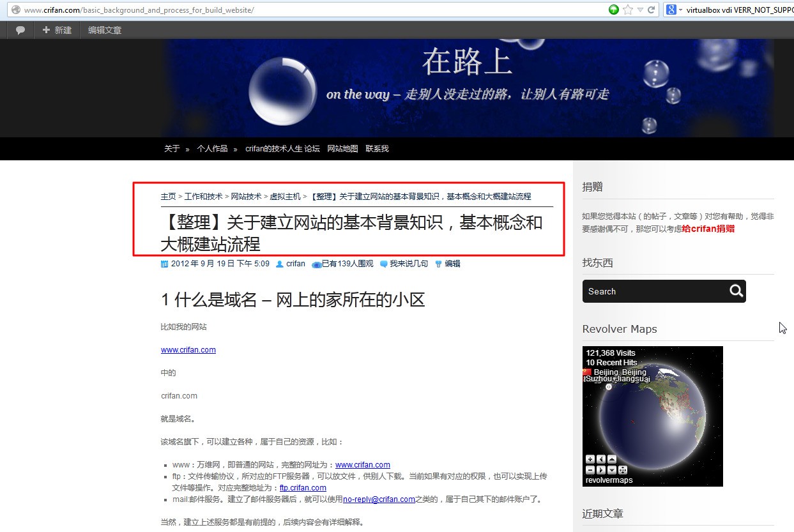
Task: Select 编辑文章 from the admin bar
Action: pos(104,29)
